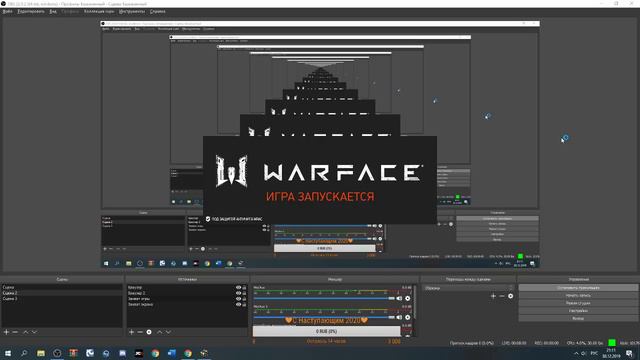Move selected scene up in Сцены panel
The width and height of the screenshot is (640, 360).
pyautogui.click(x=26, y=332)
